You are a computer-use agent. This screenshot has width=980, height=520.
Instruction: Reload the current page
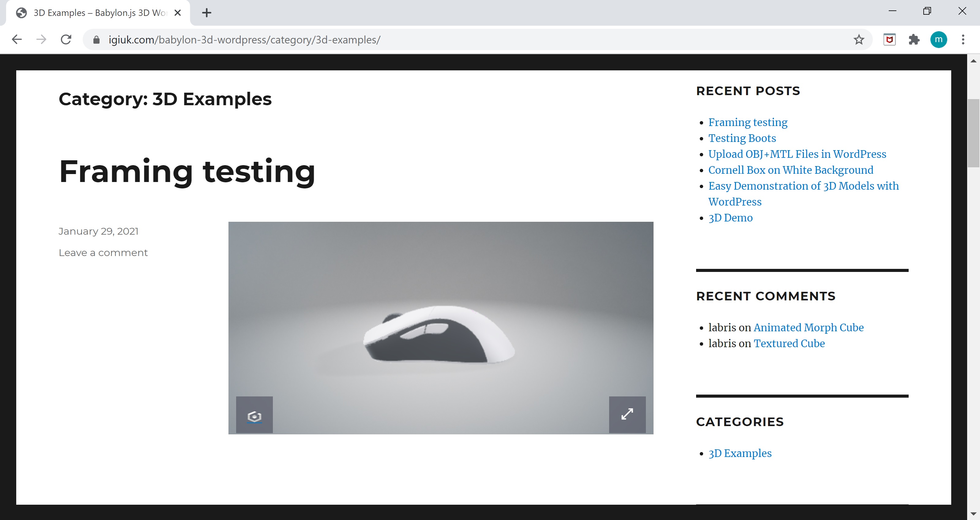coord(66,39)
